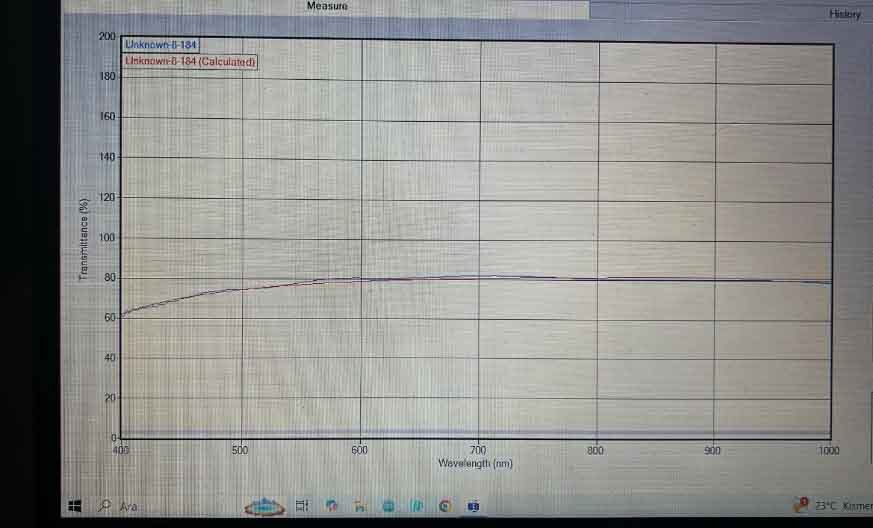Click the 700 value on wavelength axis
This screenshot has height=528, width=873.
tap(477, 451)
